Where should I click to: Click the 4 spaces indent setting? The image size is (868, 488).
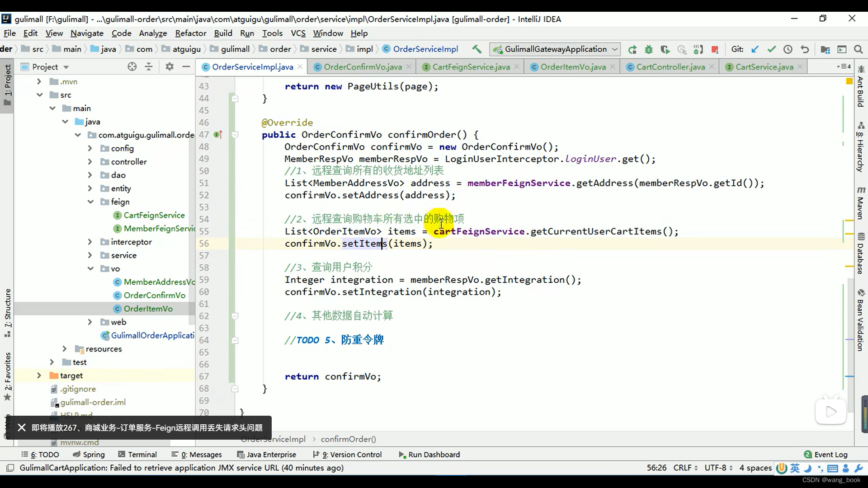pos(755,468)
